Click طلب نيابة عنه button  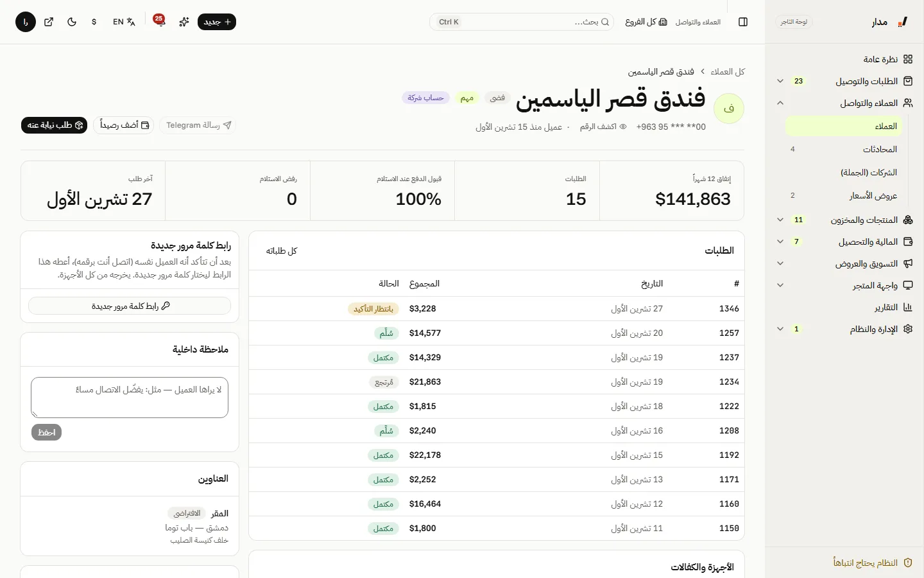(x=54, y=125)
